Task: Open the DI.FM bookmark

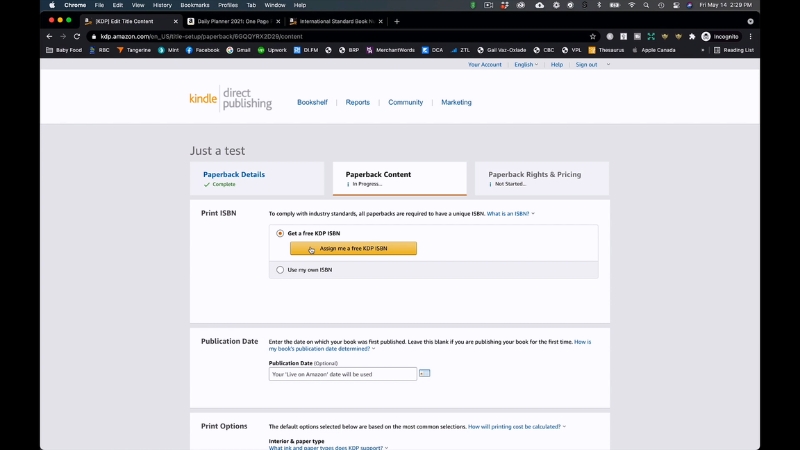Action: click(306, 50)
